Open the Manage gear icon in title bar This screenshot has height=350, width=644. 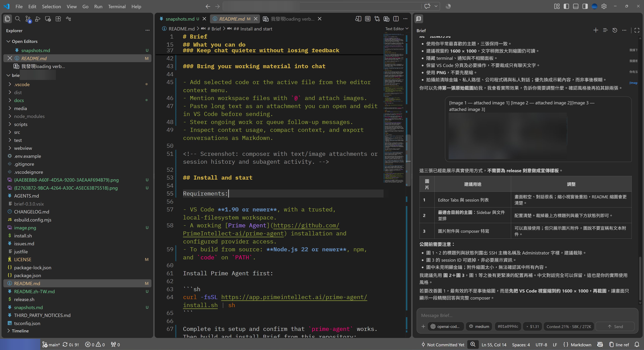click(x=604, y=7)
